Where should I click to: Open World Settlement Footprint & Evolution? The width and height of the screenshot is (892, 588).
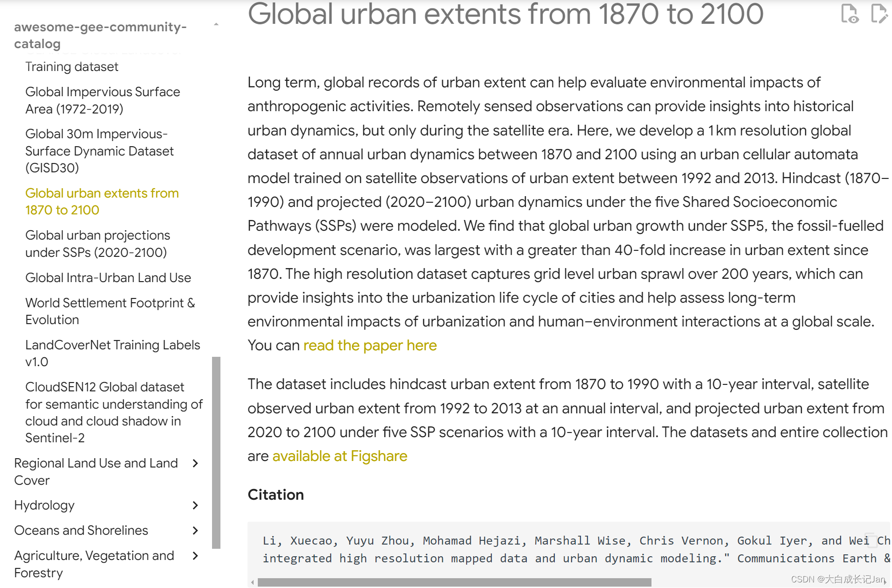pos(110,312)
